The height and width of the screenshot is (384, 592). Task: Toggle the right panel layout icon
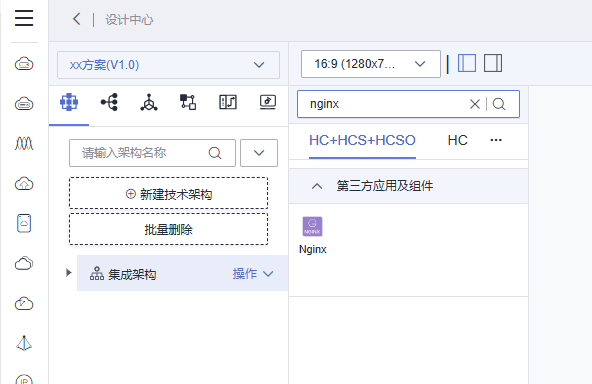coord(493,63)
